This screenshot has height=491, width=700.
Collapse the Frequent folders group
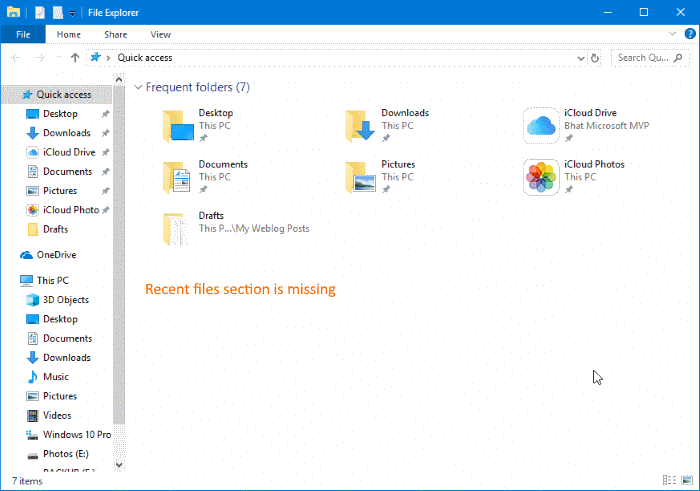coord(138,87)
